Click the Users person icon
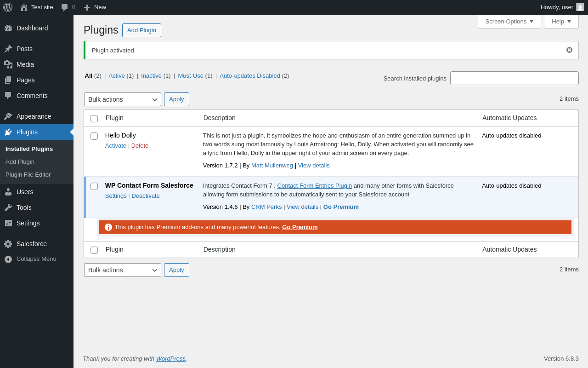588x368 pixels. 8,192
